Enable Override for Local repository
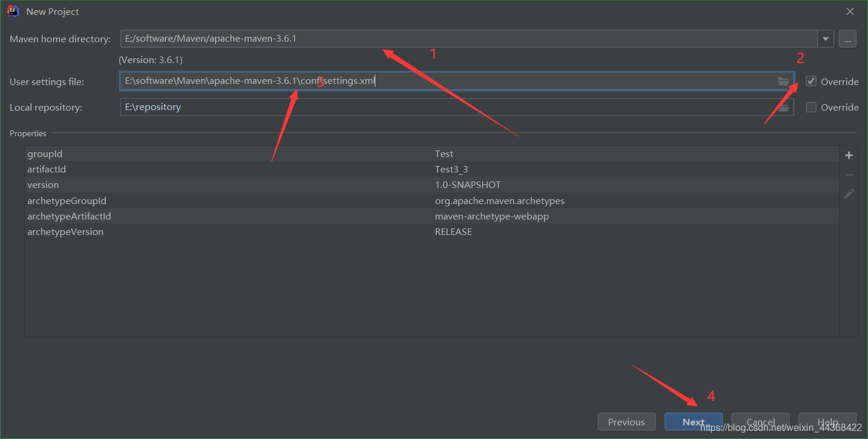Viewport: 868px width, 439px height. [x=811, y=107]
